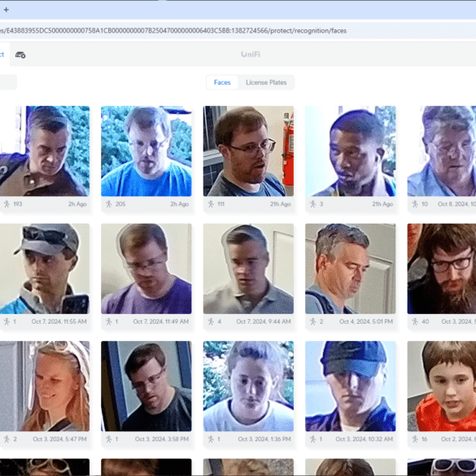Click the 'Oct 7, 2024, 11:49 AM' timestamp
The width and height of the screenshot is (476, 476).
(x=161, y=321)
